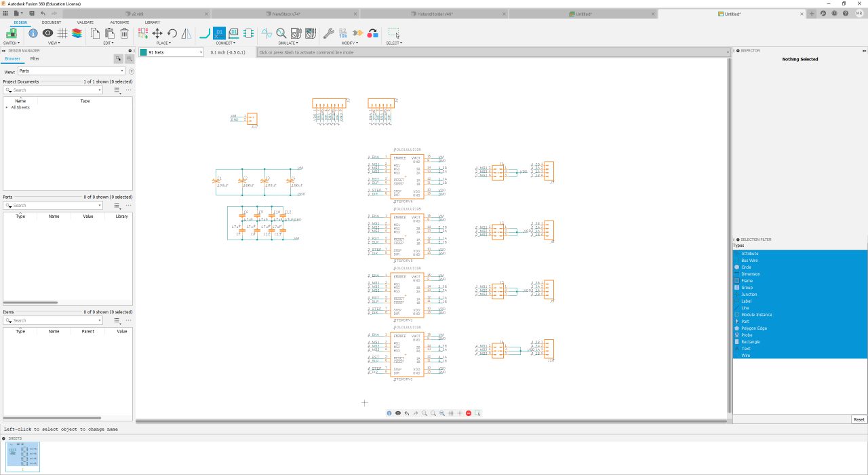The image size is (868, 475).
Task: Toggle the Circle type filter
Action: coord(800,267)
